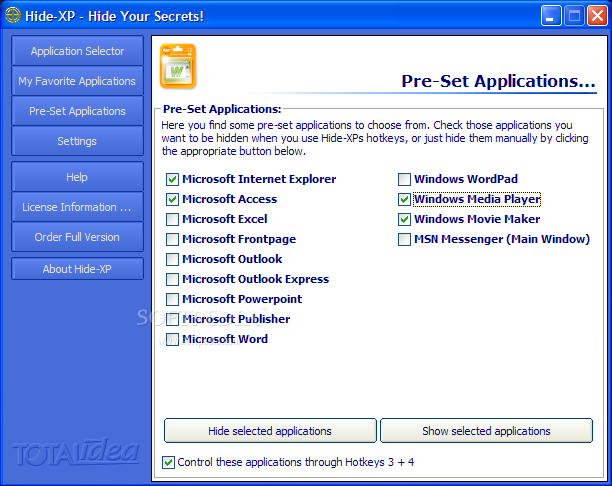
Task: Tick the Microsoft Publisher checkbox
Action: 172,319
